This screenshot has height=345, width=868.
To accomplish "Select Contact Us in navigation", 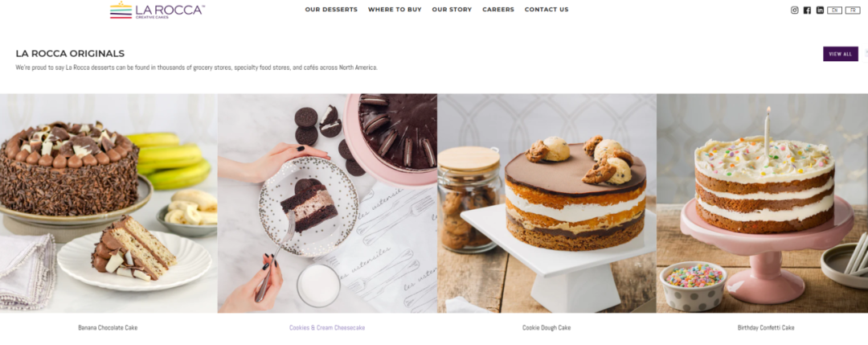I will point(547,10).
